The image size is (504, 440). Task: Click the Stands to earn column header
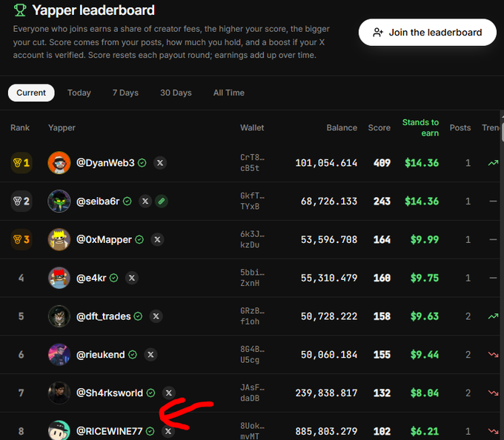click(420, 128)
